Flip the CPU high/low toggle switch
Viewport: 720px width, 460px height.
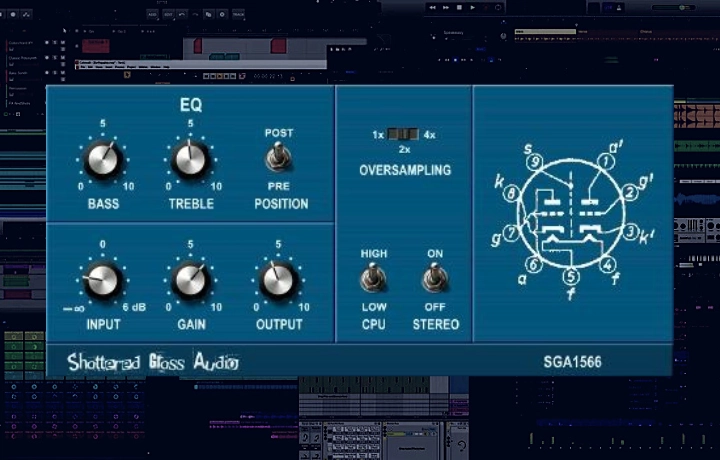point(373,278)
